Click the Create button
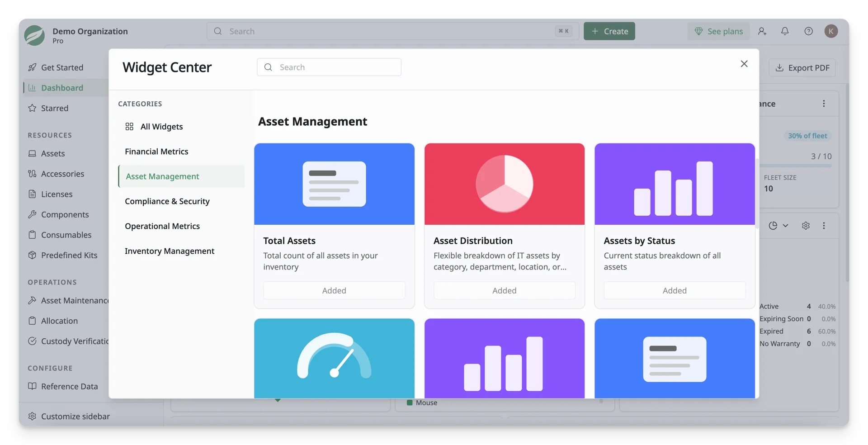868x445 pixels. 609,31
